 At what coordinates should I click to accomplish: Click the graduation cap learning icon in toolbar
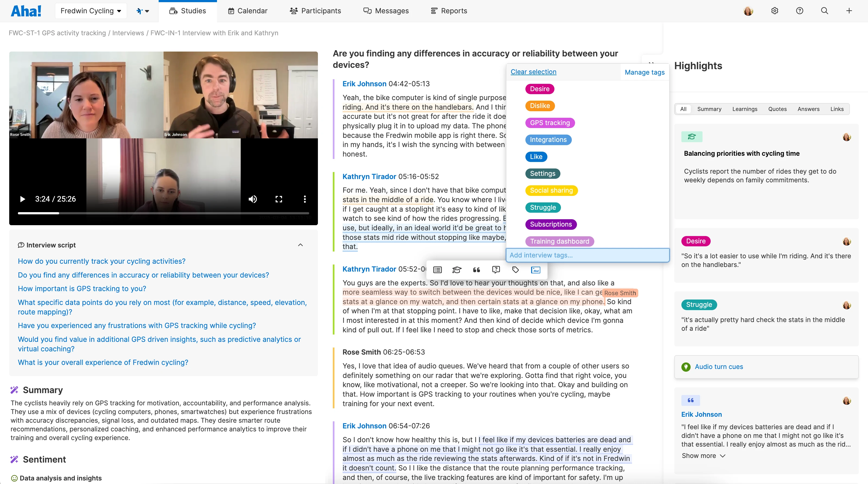click(457, 270)
